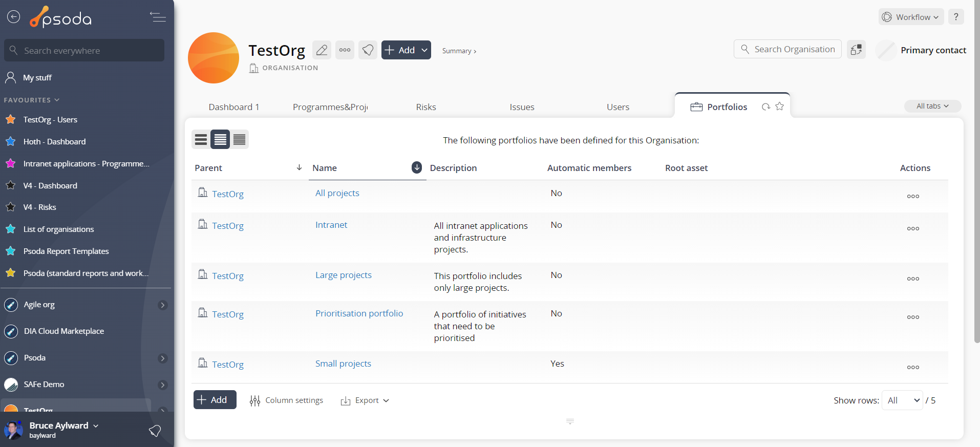The width and height of the screenshot is (980, 447).
Task: Click in Search everywhere field
Action: [x=84, y=50]
